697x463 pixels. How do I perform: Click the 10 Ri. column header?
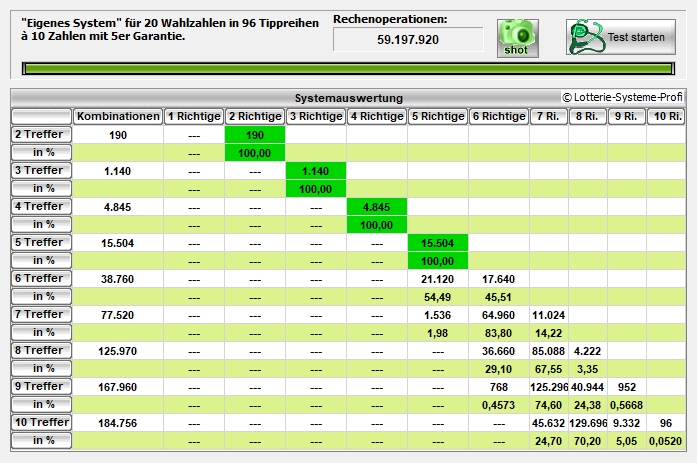point(665,116)
